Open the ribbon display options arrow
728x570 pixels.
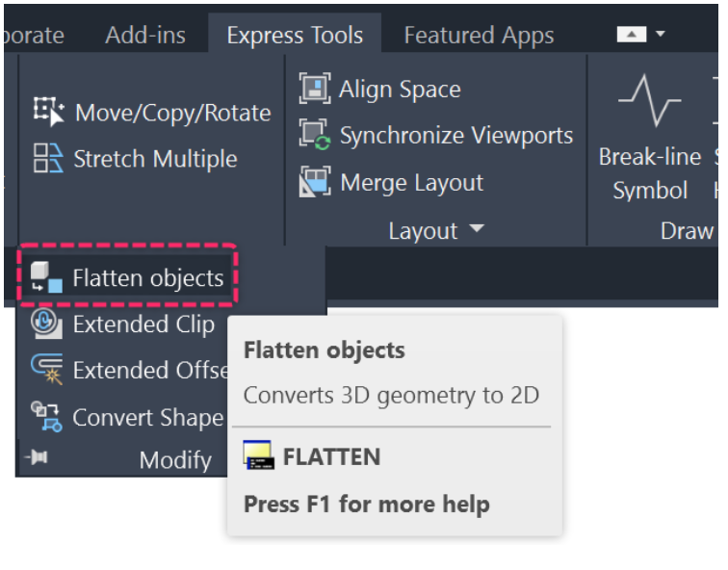pos(661,35)
